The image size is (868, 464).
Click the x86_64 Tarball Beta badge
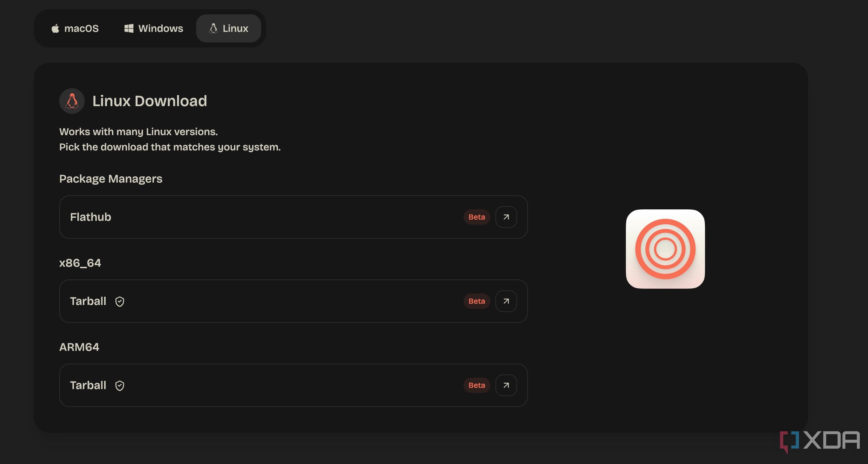477,301
